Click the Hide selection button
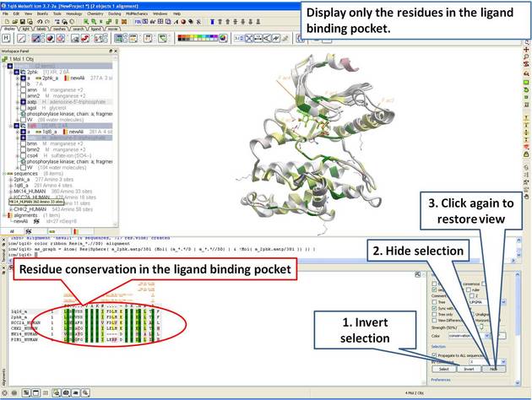The width and height of the screenshot is (532, 400). tap(494, 369)
